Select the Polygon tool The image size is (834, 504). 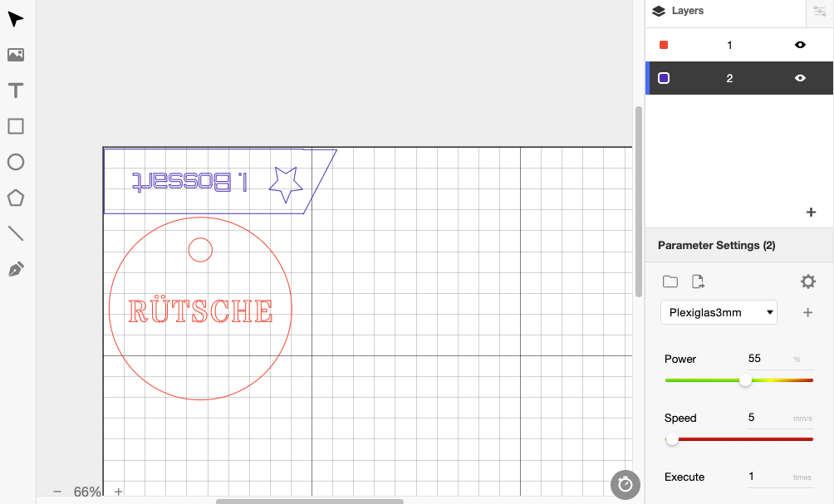click(x=15, y=198)
